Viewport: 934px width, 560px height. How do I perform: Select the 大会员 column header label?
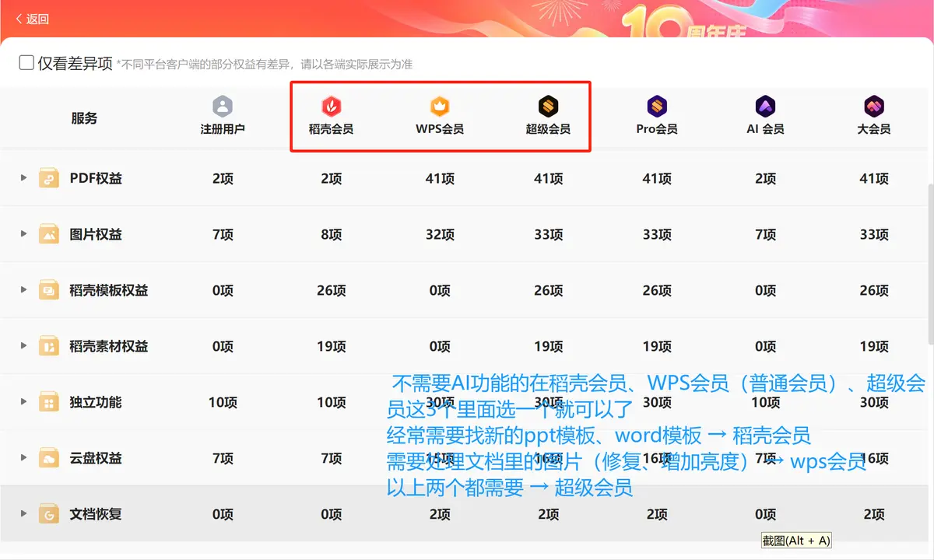coord(874,129)
